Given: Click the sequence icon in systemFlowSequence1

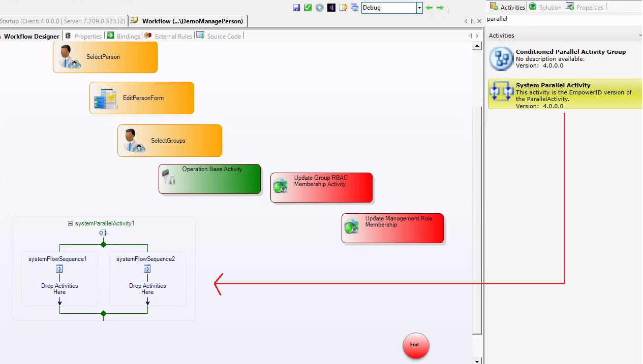Looking at the screenshot, I should pos(59,269).
